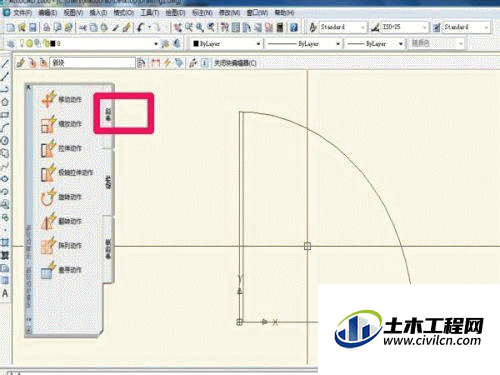The width and height of the screenshot is (500, 375).
Task: Open the Help (帮助) menu
Action: [x=284, y=13]
